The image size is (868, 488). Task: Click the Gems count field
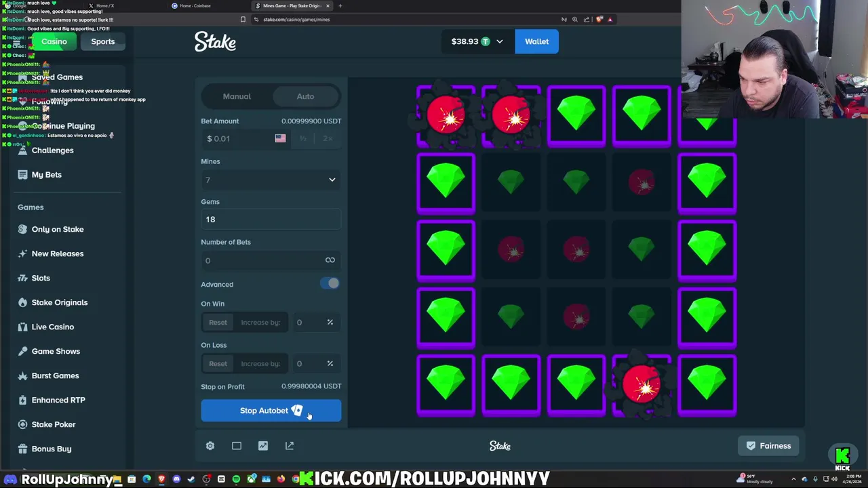click(271, 220)
